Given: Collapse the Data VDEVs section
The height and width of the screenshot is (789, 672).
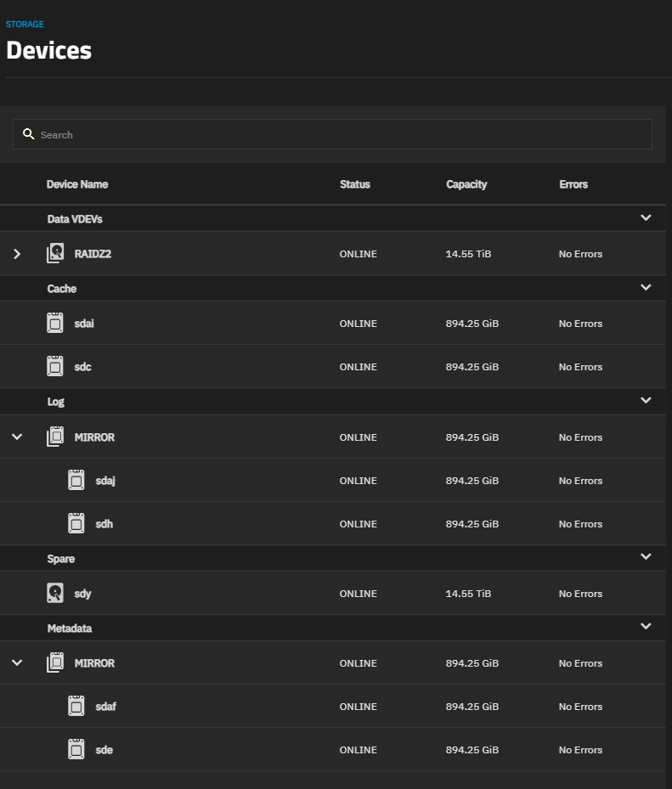Looking at the screenshot, I should pos(646,218).
